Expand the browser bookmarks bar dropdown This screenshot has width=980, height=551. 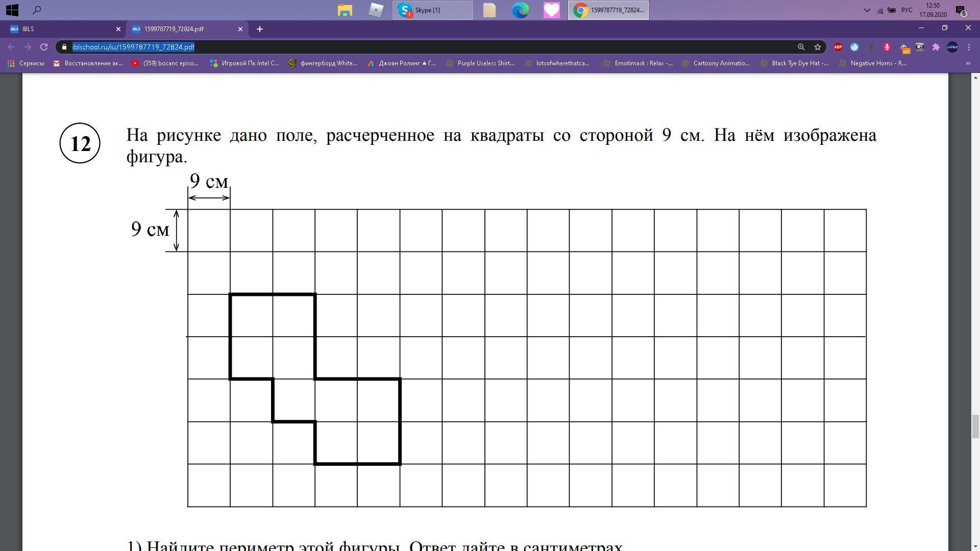(968, 63)
